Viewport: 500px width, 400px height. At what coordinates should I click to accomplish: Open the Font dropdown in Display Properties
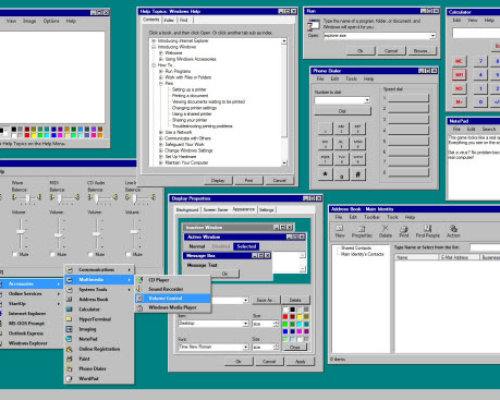coord(245,347)
